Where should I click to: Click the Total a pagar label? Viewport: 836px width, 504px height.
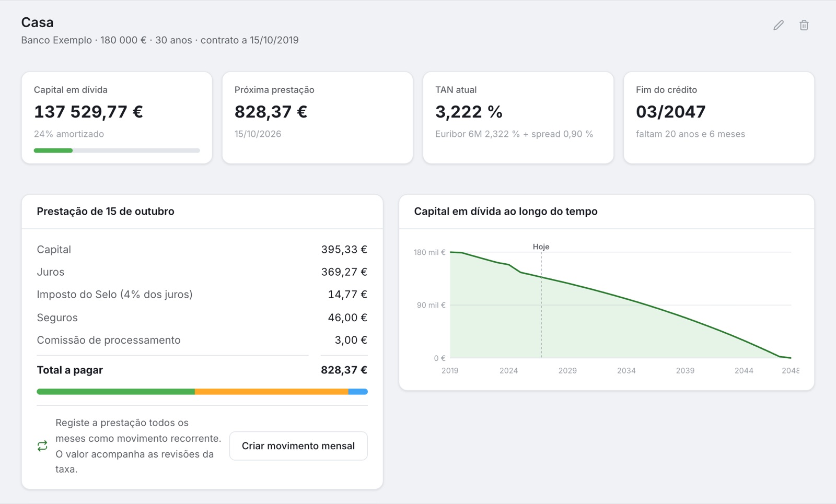69,370
